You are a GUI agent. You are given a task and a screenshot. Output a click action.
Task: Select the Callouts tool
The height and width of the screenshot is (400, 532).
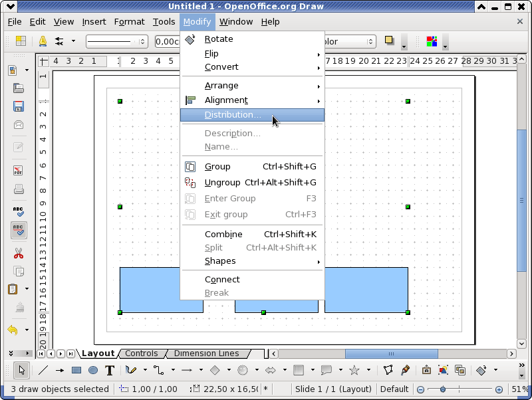tap(327, 370)
